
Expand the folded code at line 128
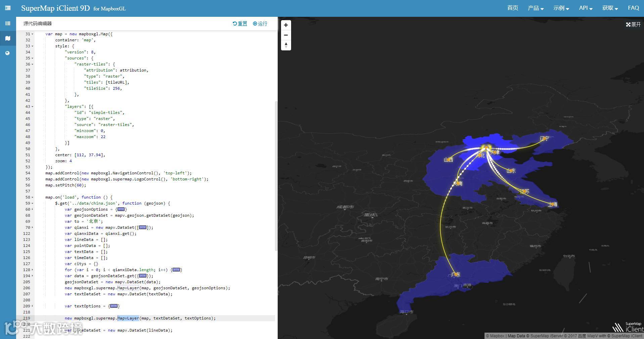coord(33,270)
